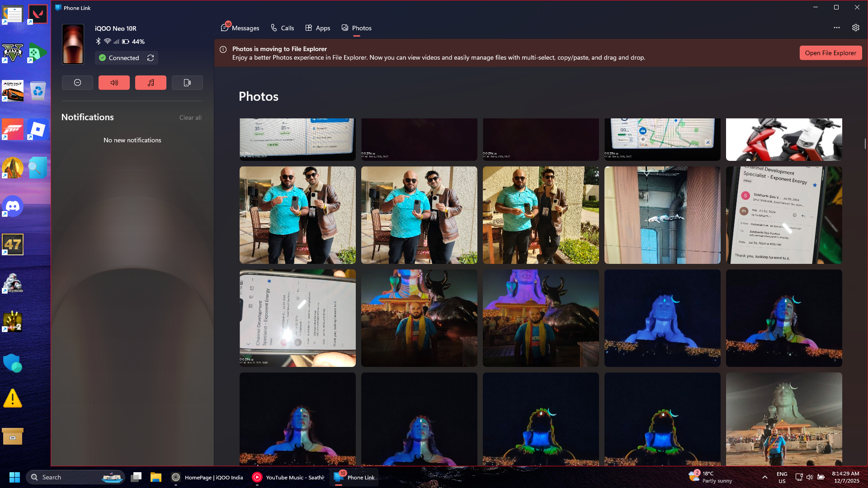This screenshot has width=868, height=488.
Task: Switch to the Messages tab
Action: coord(240,28)
